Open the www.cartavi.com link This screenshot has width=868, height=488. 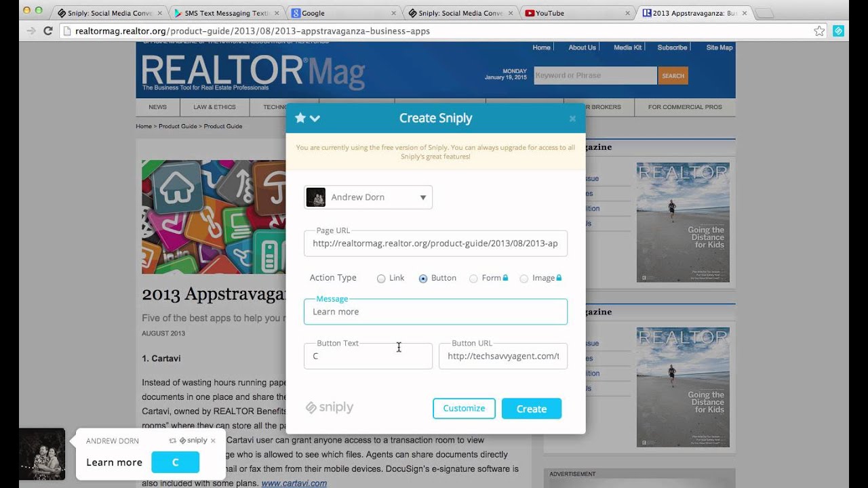tap(294, 483)
